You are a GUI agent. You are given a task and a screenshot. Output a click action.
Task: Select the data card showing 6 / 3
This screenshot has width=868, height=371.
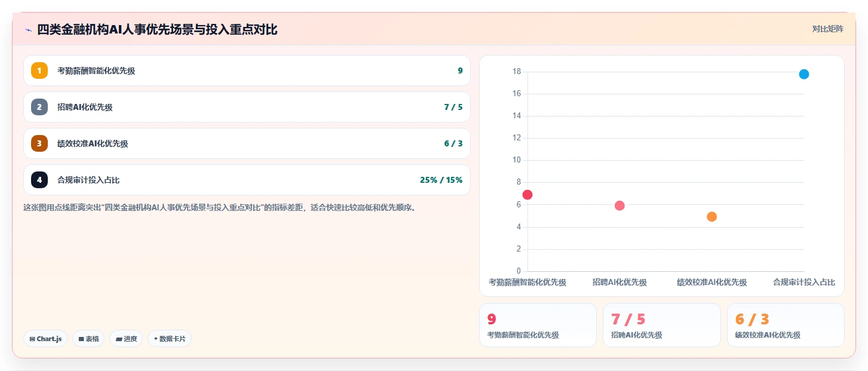(x=786, y=325)
